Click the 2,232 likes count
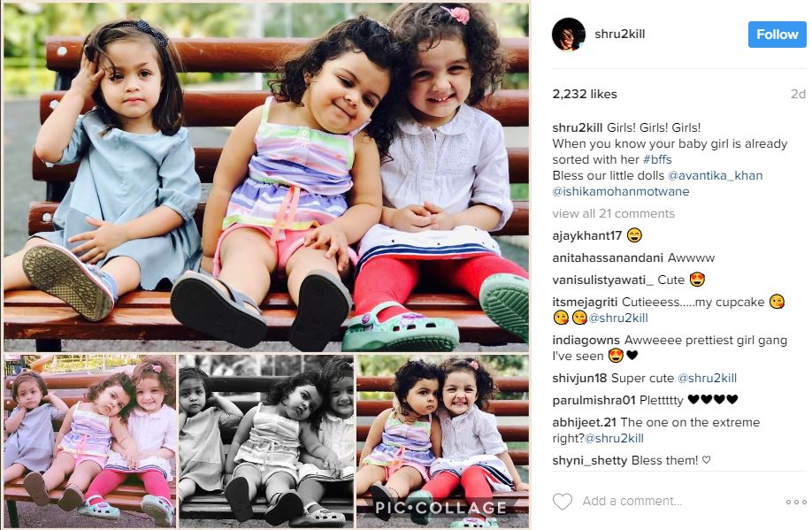Viewport: 812px width, 530px height. (x=585, y=95)
